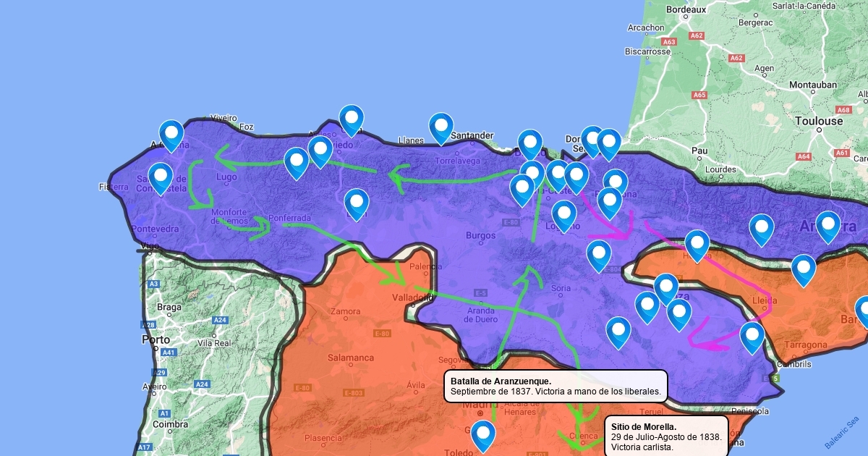
Task: Click the pin above Toledo
Action: click(x=482, y=435)
